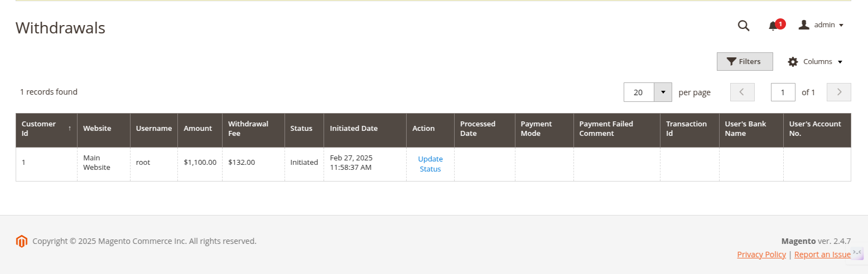The image size is (868, 274).
Task: Go to previous page arrow
Action: 742,92
